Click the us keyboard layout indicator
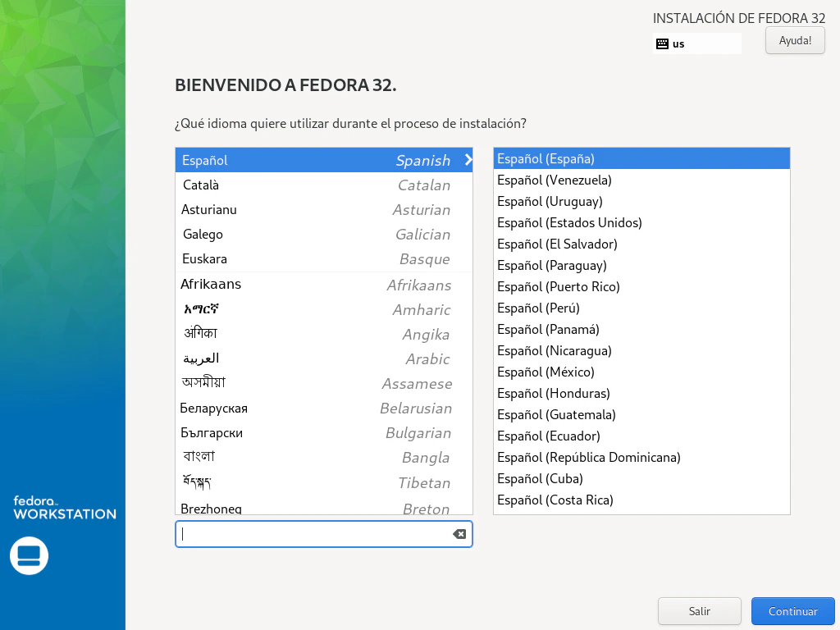The height and width of the screenshot is (630, 840). 679,43
